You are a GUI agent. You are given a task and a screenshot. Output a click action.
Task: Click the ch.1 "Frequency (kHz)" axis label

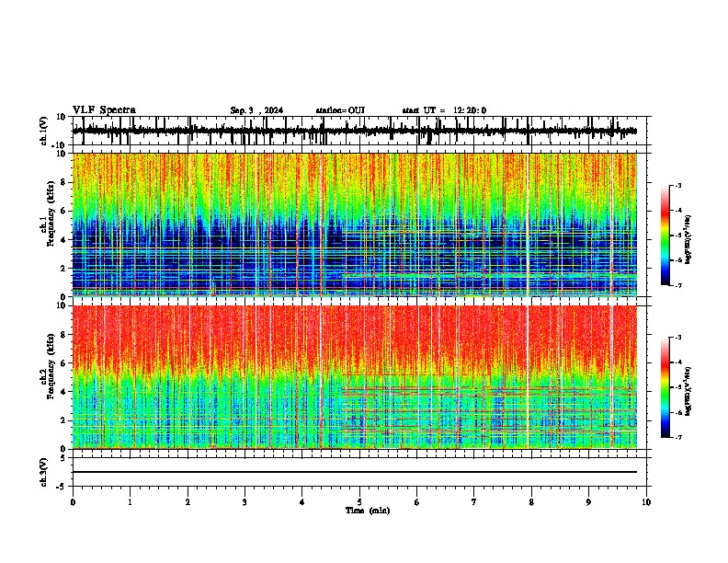(51, 214)
